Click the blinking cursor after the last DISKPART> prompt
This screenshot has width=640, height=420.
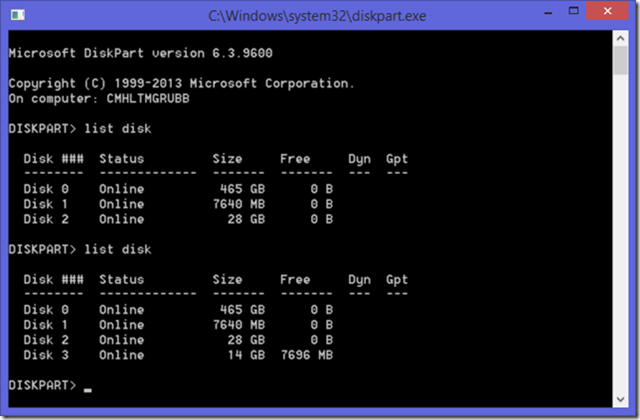tap(88, 386)
